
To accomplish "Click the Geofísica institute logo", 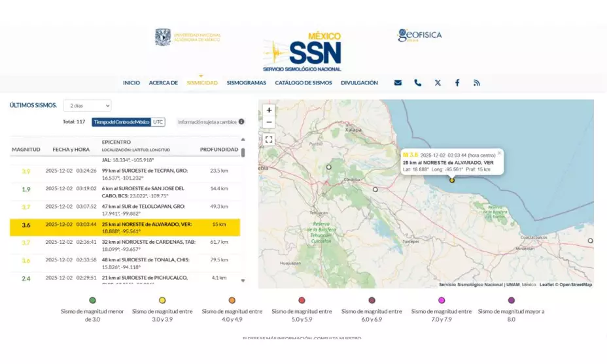I will (x=419, y=35).
